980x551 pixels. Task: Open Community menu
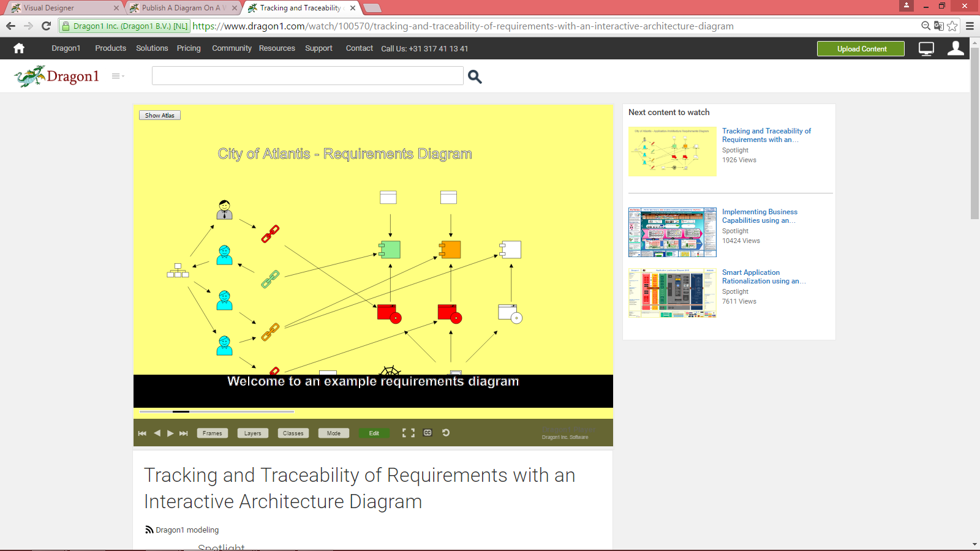coord(232,48)
